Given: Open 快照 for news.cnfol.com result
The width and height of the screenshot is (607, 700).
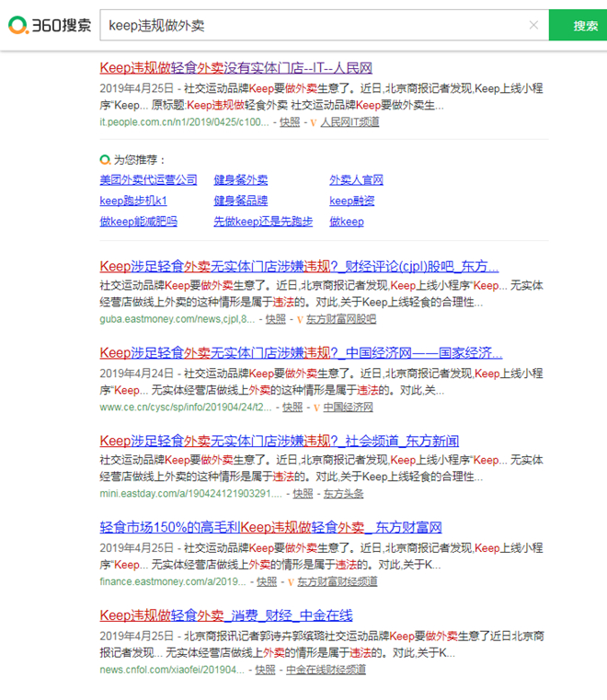Looking at the screenshot, I should (265, 670).
